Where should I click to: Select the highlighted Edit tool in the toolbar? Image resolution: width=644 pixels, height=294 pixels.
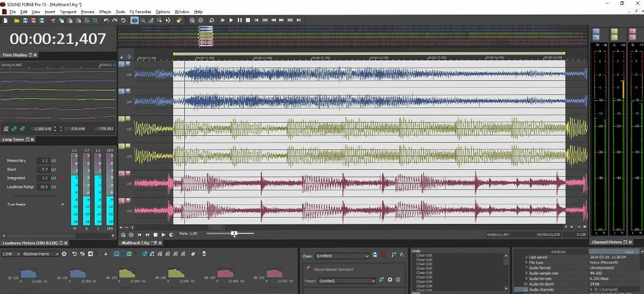(x=134, y=20)
